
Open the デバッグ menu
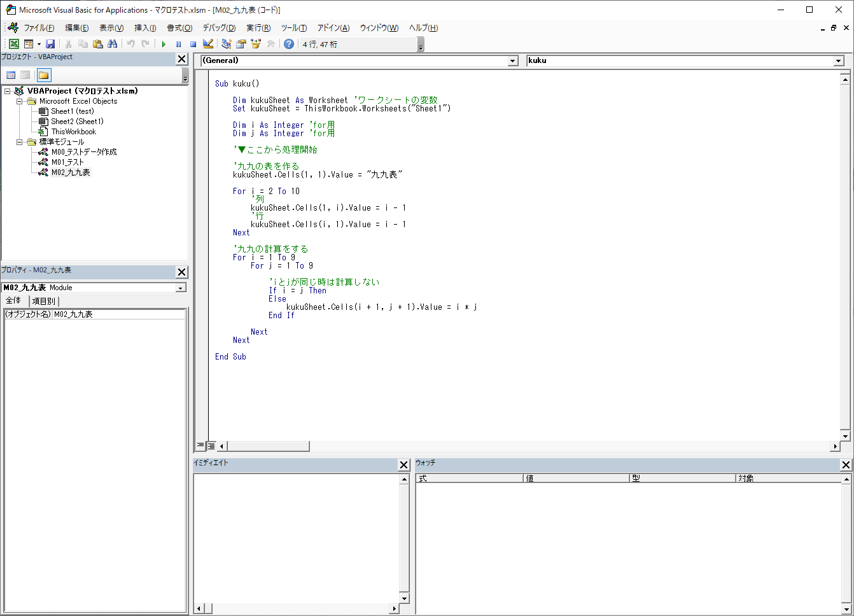click(219, 28)
